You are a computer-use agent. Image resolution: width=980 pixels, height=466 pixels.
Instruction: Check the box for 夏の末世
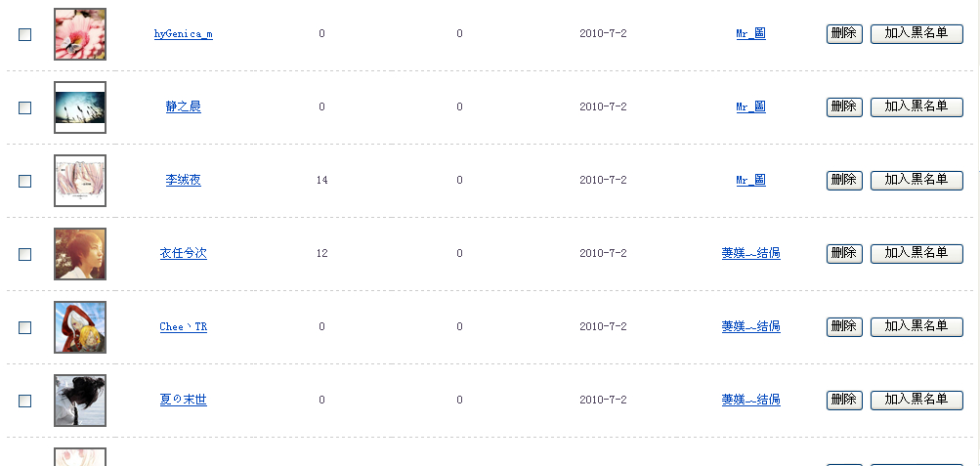click(25, 401)
